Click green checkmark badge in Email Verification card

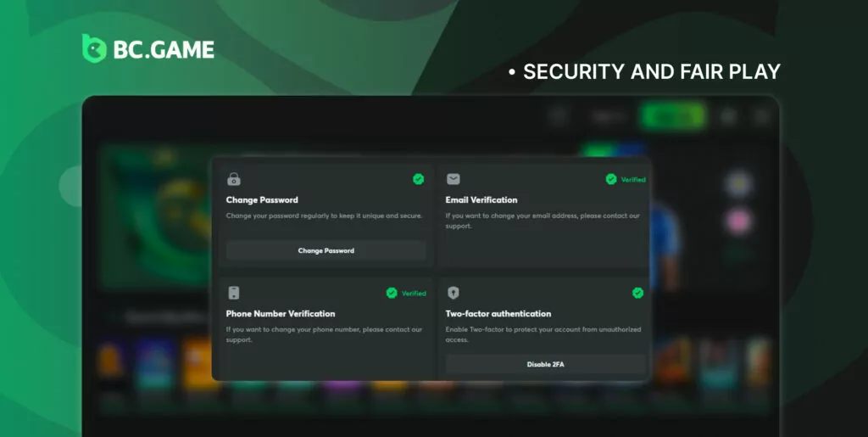point(611,179)
